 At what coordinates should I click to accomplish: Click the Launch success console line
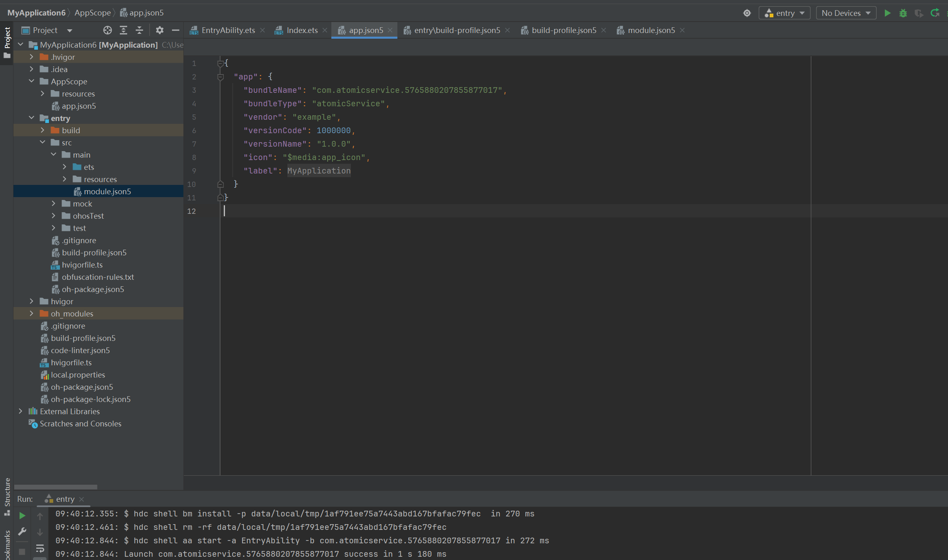(251, 554)
